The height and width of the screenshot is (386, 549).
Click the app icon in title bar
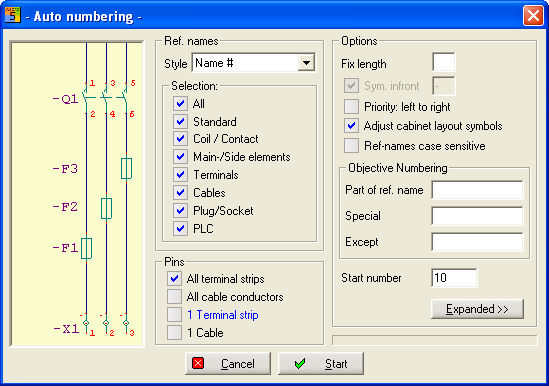[x=13, y=15]
